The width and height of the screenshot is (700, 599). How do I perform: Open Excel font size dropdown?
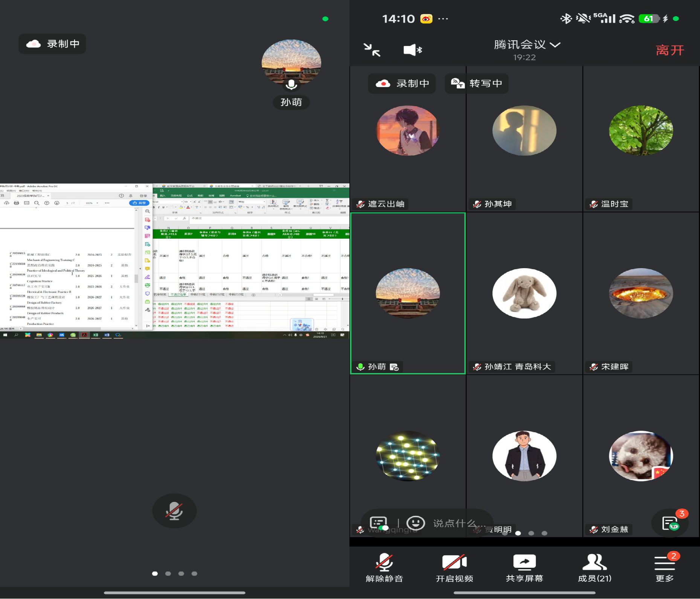click(191, 202)
